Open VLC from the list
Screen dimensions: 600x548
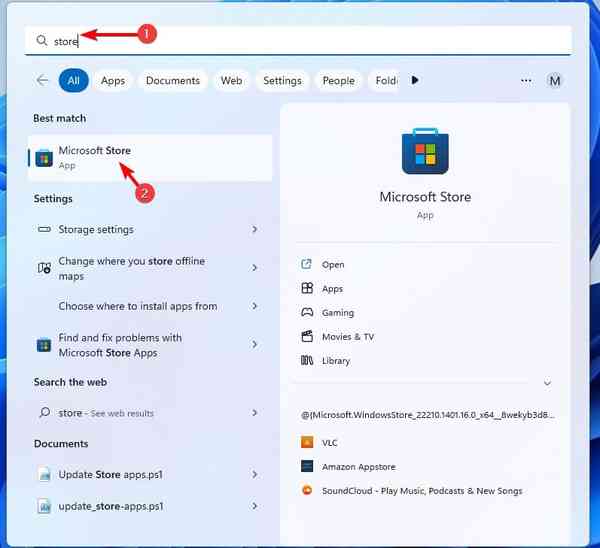(x=329, y=443)
